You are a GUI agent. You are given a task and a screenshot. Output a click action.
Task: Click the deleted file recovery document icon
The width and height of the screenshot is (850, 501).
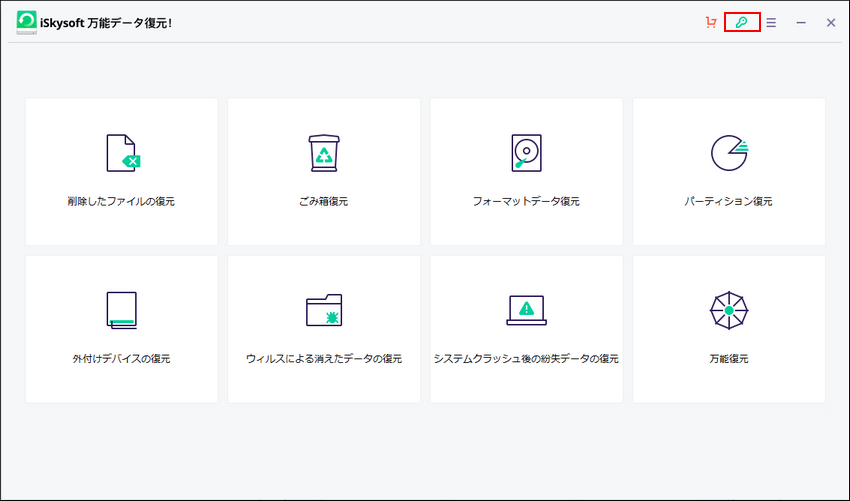coord(121,153)
